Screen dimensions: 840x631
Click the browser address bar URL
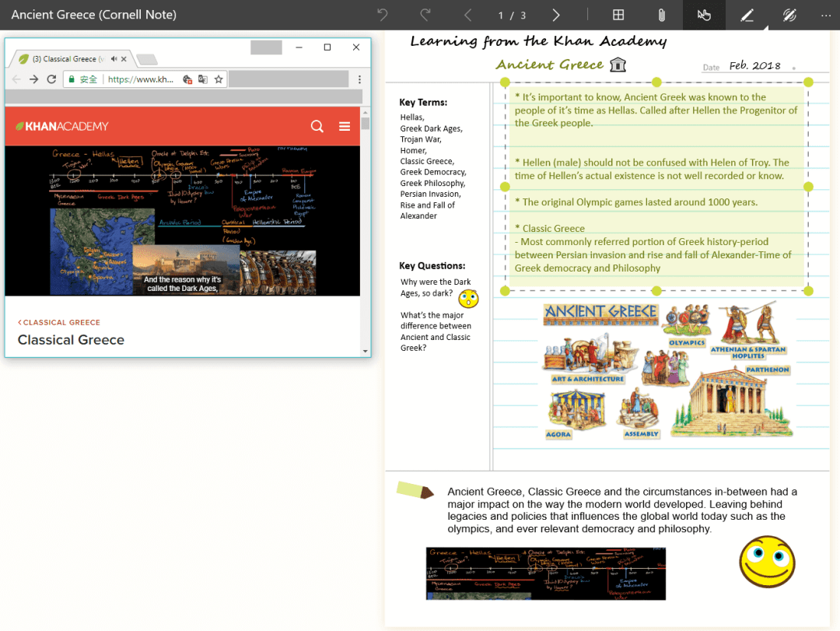[141, 79]
